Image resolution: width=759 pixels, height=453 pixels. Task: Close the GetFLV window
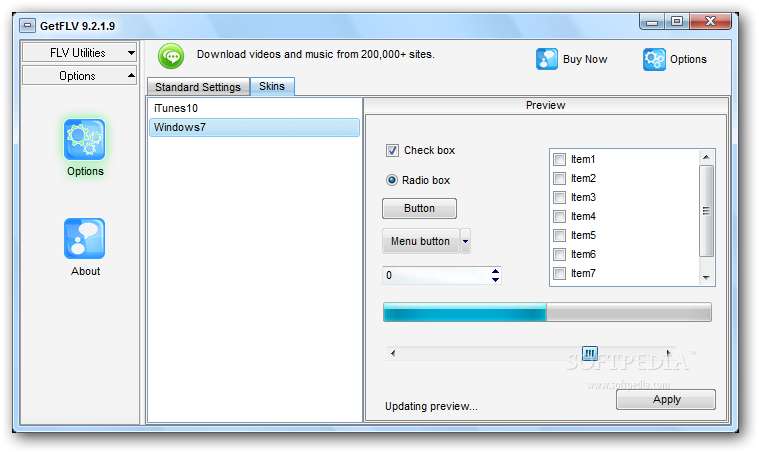click(x=710, y=22)
